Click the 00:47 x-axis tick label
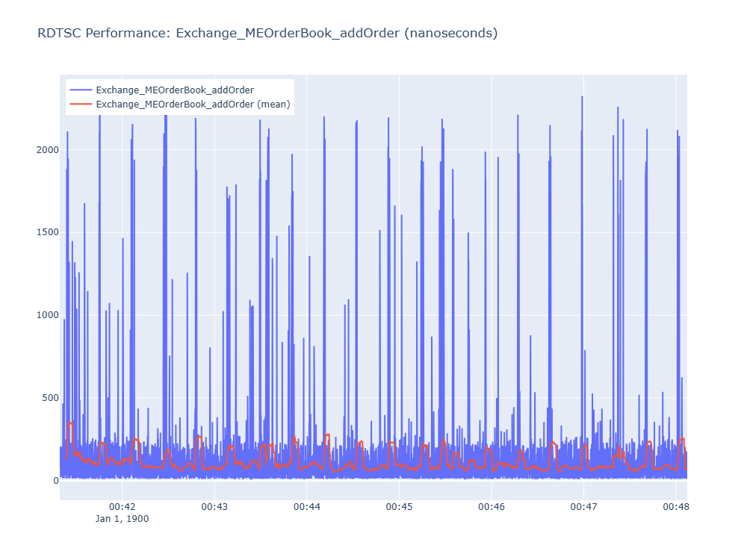This screenshot has width=747, height=560. point(583,507)
